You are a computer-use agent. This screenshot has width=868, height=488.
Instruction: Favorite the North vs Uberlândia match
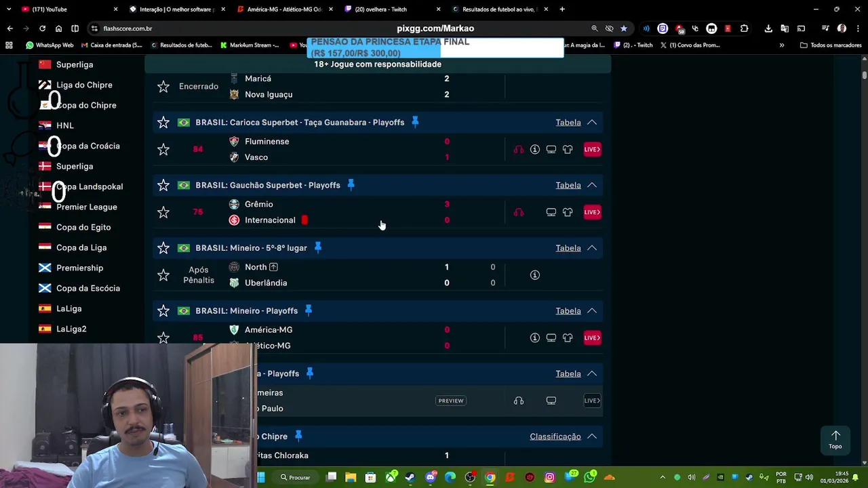[163, 274]
